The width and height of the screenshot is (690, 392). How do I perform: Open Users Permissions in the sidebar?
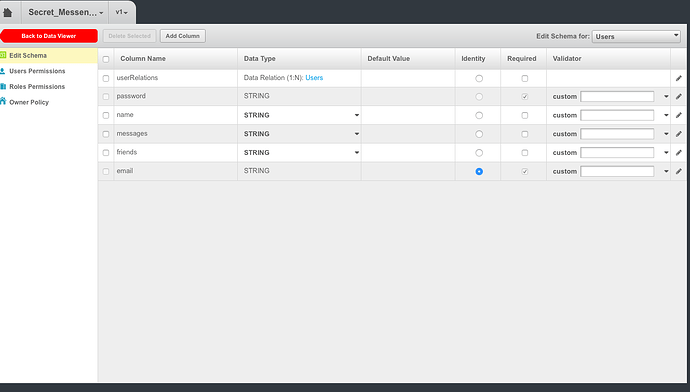pyautogui.click(x=37, y=71)
